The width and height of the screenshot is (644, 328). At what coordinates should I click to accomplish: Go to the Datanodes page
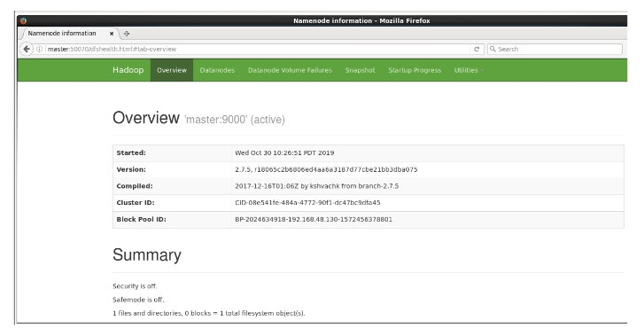point(217,70)
